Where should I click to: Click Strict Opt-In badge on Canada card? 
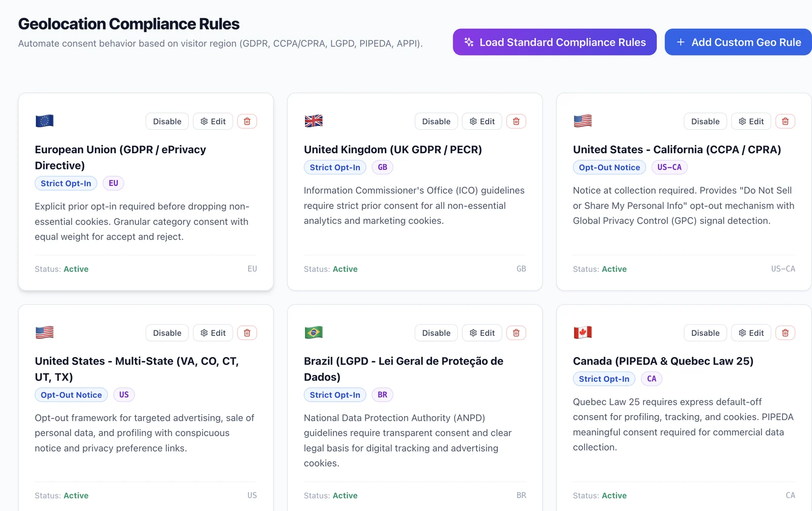604,379
